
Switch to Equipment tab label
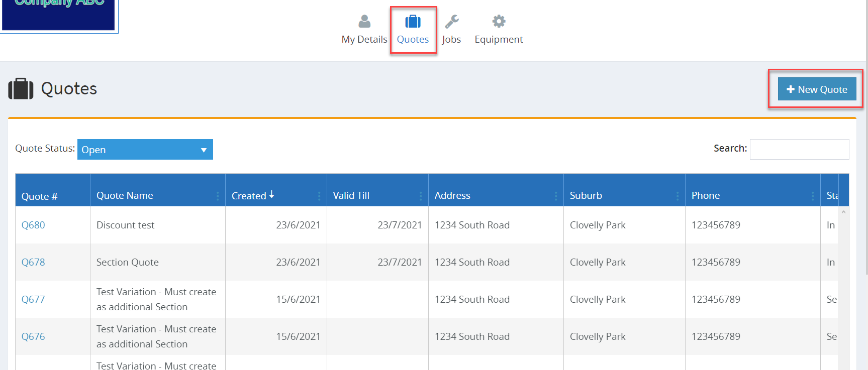499,40
